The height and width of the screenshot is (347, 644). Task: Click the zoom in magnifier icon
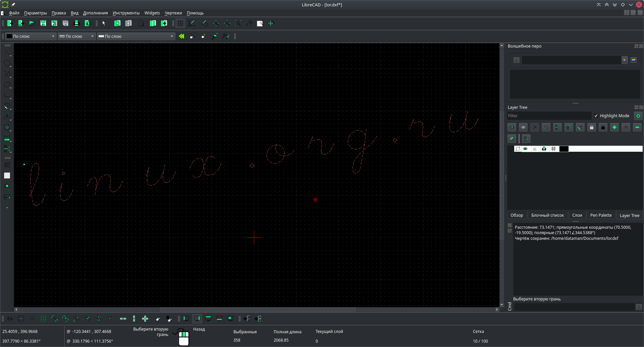point(216,23)
